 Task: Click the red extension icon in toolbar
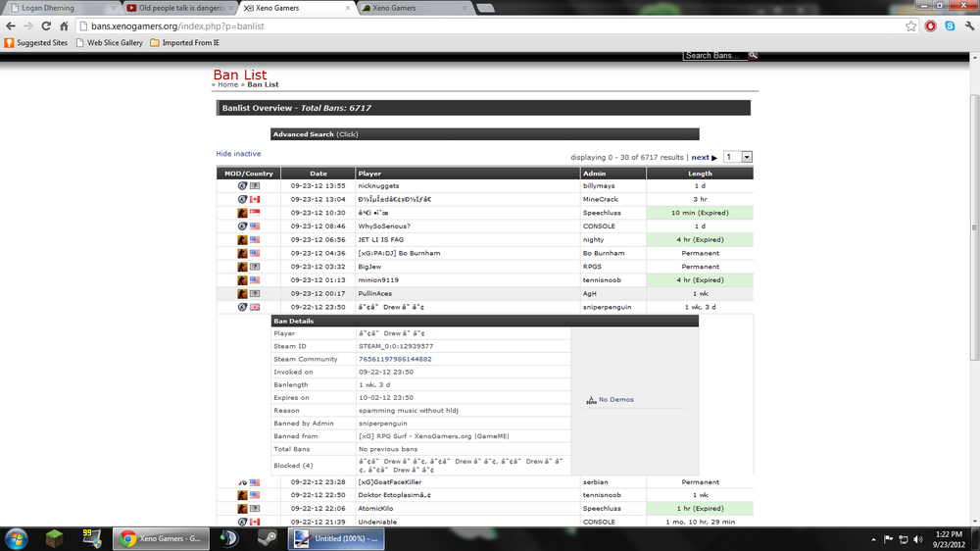click(931, 26)
